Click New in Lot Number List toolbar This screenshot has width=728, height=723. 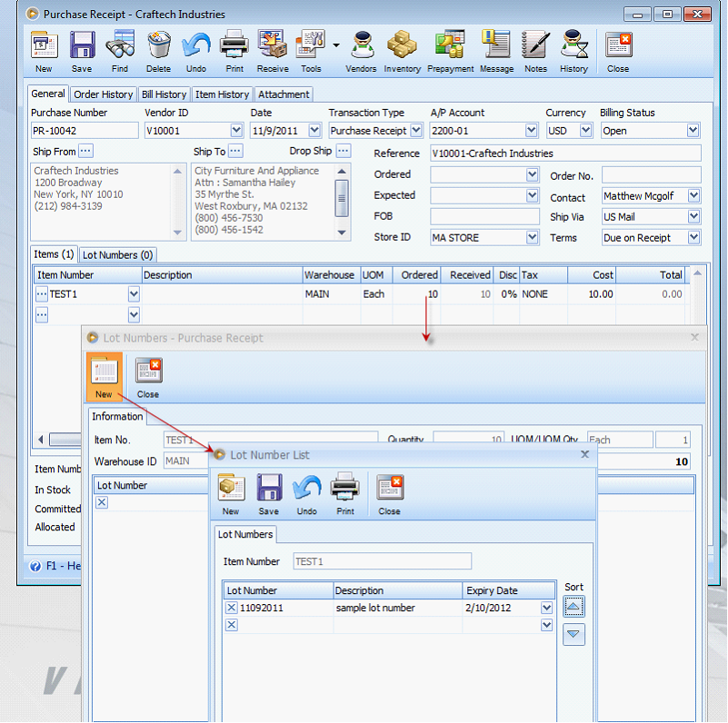click(x=231, y=494)
